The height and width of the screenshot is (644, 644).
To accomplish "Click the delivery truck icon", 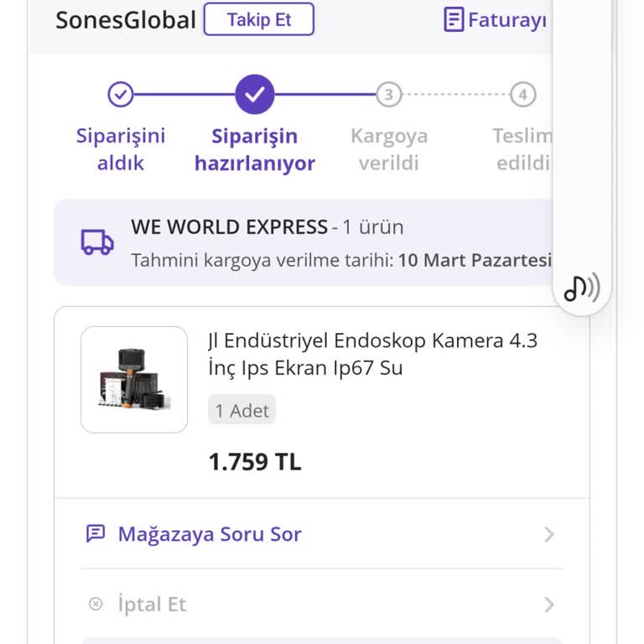I will 97,242.
